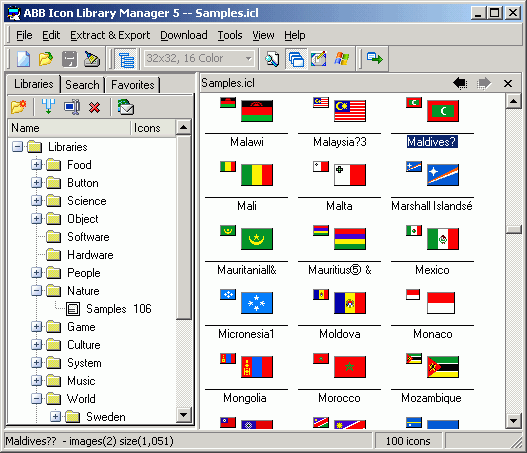Open the Extract & Export menu
The image size is (527, 453).
point(110,35)
